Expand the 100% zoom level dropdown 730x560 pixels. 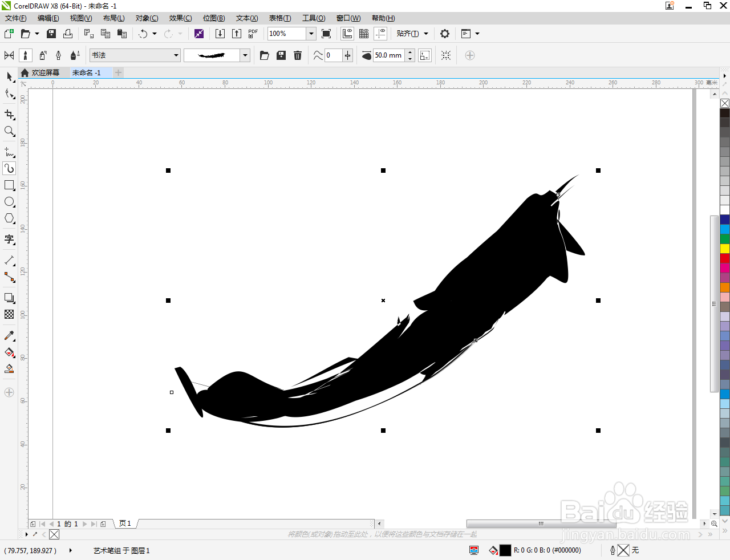(x=311, y=34)
